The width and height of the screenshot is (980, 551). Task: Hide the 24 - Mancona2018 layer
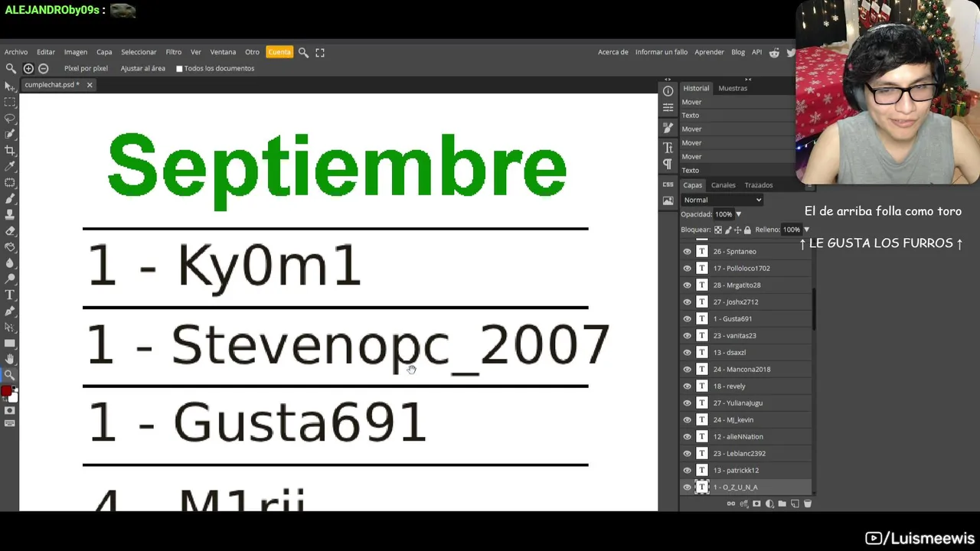[x=687, y=369]
